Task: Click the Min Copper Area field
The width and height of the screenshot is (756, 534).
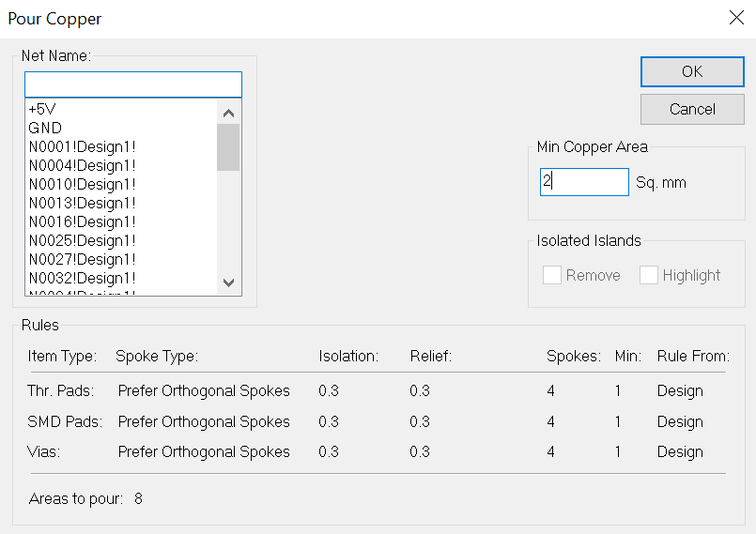Action: (x=583, y=182)
